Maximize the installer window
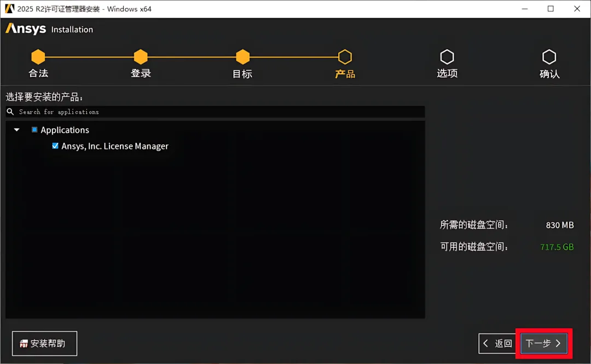Image resolution: width=591 pixels, height=364 pixels. point(551,9)
